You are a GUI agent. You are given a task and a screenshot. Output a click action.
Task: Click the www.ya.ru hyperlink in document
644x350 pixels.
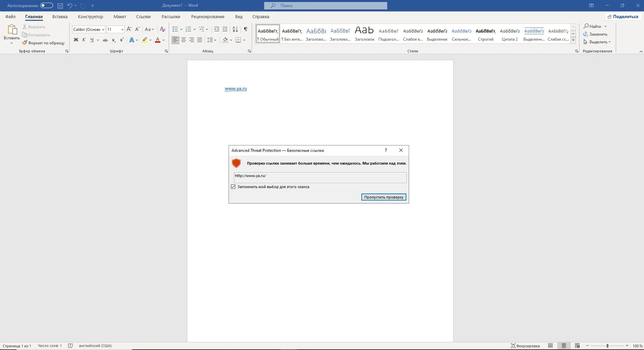[x=236, y=89]
